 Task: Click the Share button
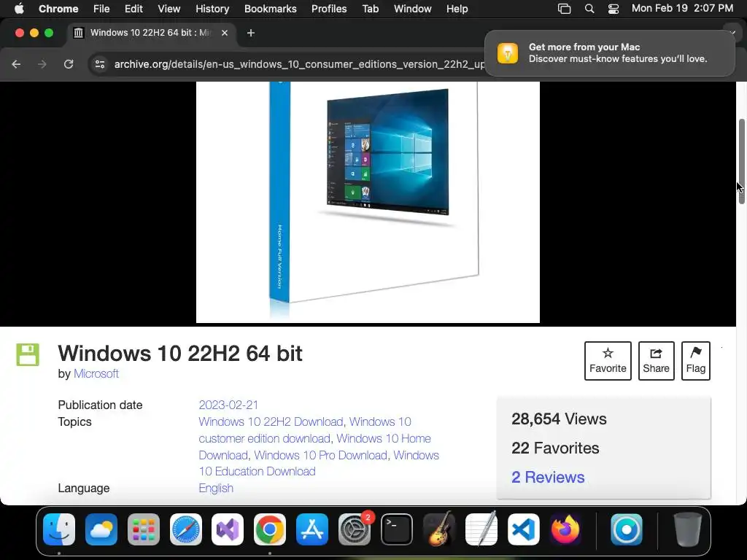click(x=656, y=360)
